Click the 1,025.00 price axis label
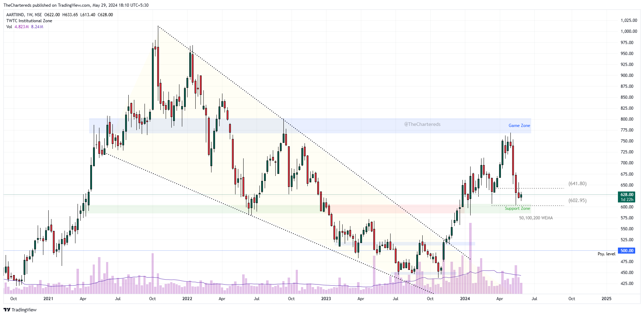 [x=629, y=20]
